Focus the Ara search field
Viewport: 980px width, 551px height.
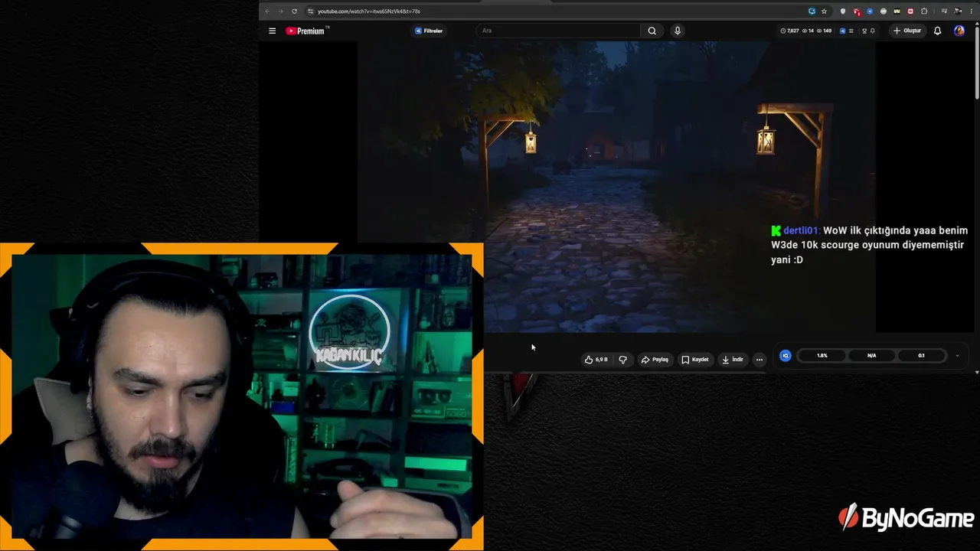557,31
